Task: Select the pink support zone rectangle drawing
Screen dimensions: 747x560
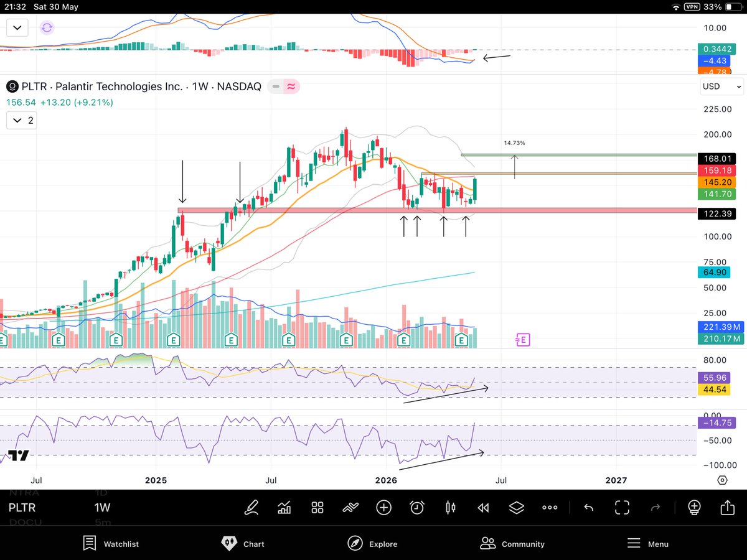Action: pyautogui.click(x=438, y=210)
